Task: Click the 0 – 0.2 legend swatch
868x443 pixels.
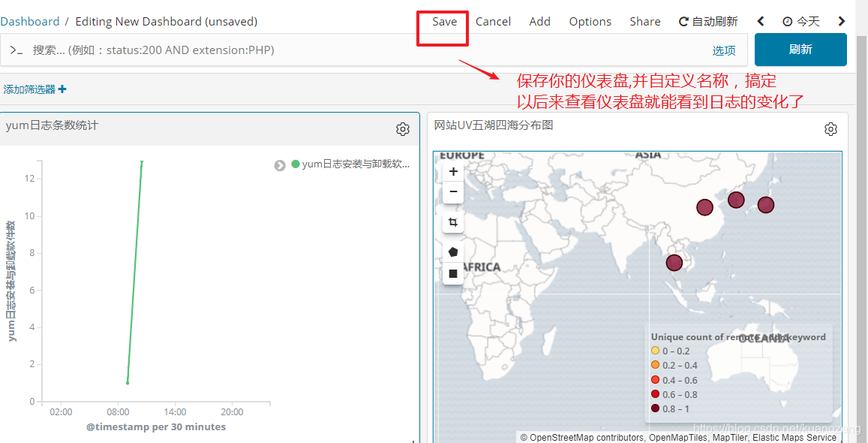Action: point(656,351)
